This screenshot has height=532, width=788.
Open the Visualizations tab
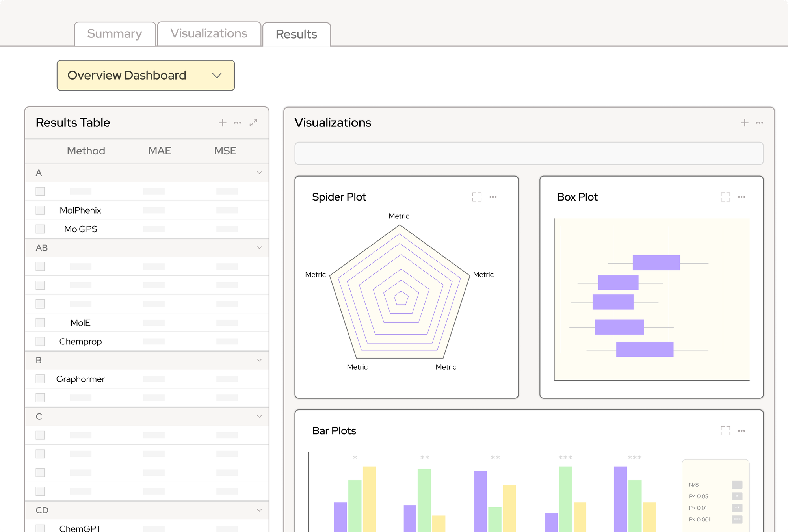[x=209, y=34]
